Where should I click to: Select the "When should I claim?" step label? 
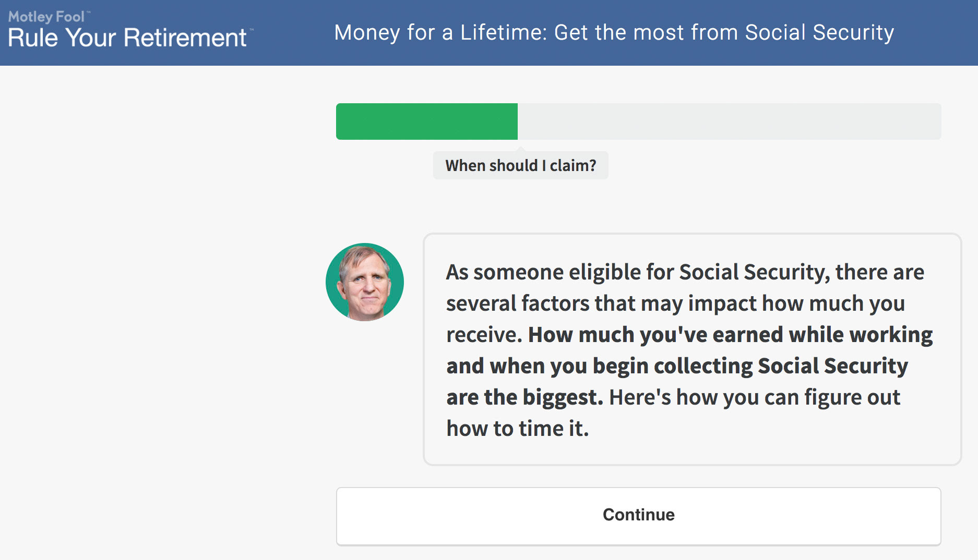[520, 166]
